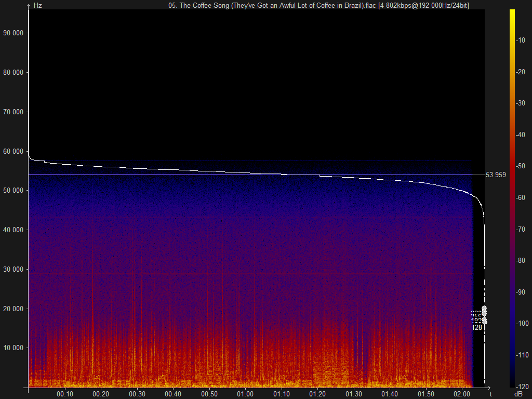Click the '53 959' cutoff frequency value
The height and width of the screenshot is (399, 532).
496,175
